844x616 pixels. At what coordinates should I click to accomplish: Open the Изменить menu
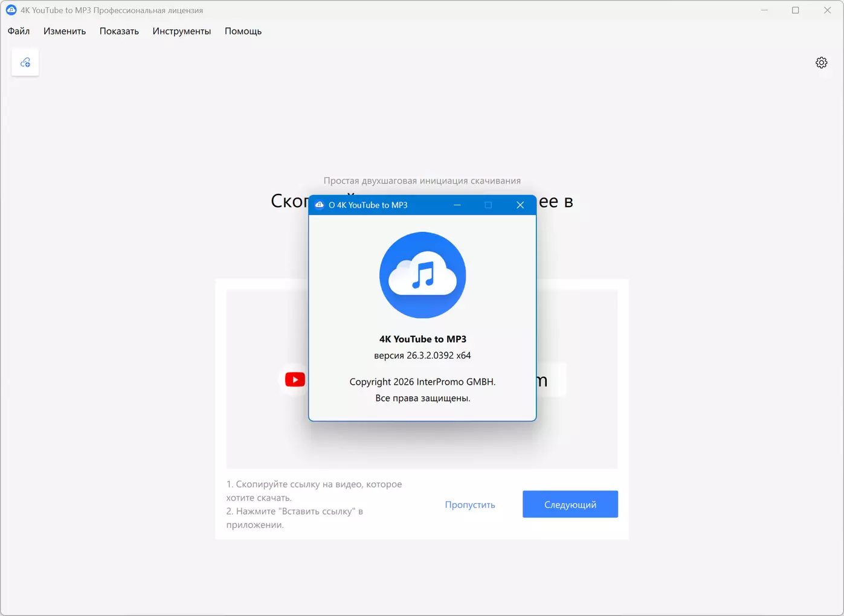point(65,31)
